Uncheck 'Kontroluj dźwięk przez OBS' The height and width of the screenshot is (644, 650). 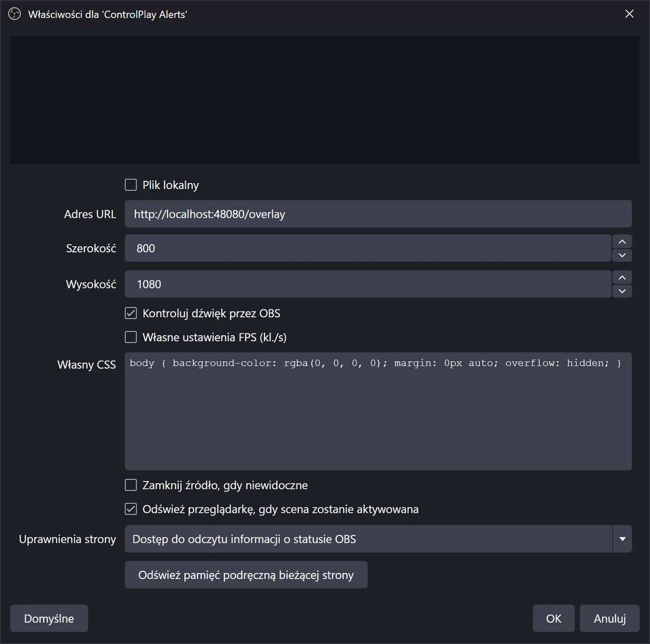coord(131,313)
